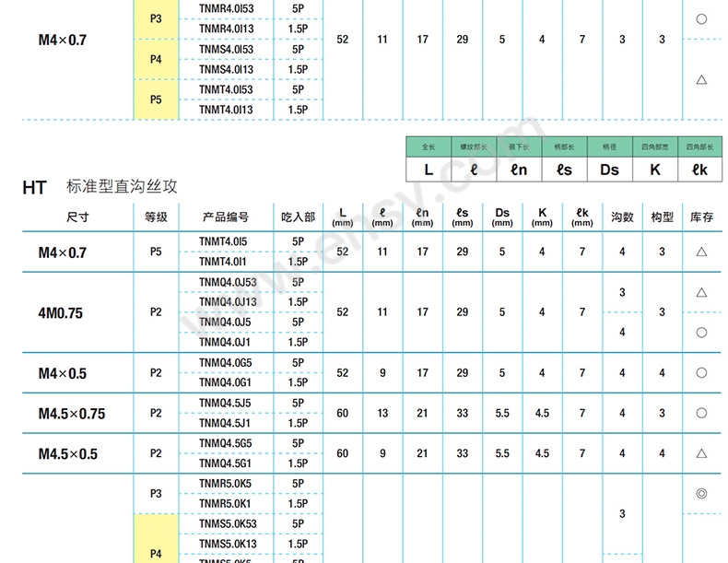The image size is (728, 563).
Task: Click the circle stock symbol beside TNMQ4.0J5
Action: pos(701,333)
